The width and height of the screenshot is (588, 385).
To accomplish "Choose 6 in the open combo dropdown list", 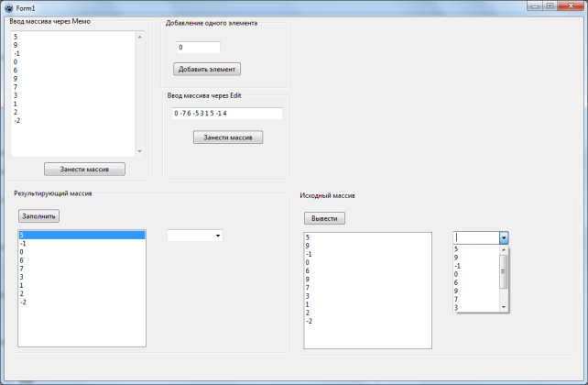I will (476, 282).
